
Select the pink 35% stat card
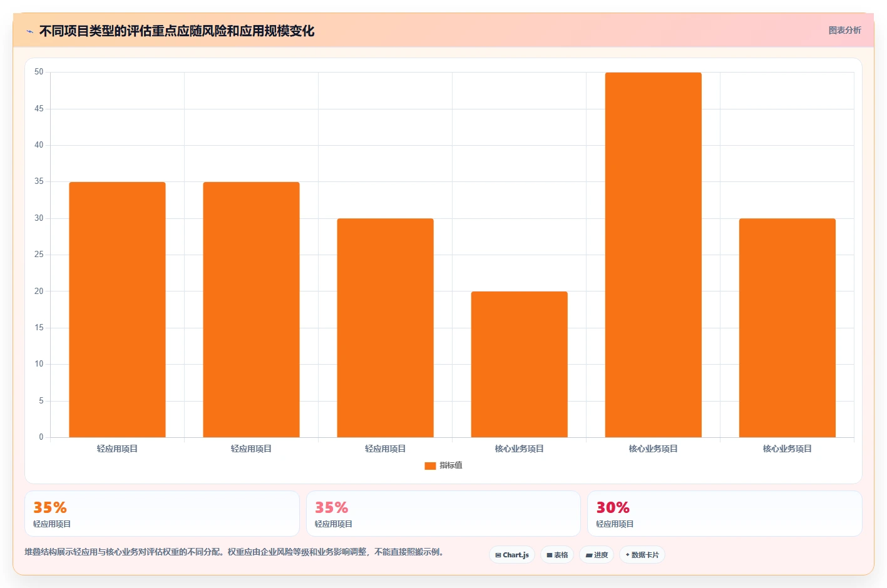(443, 514)
